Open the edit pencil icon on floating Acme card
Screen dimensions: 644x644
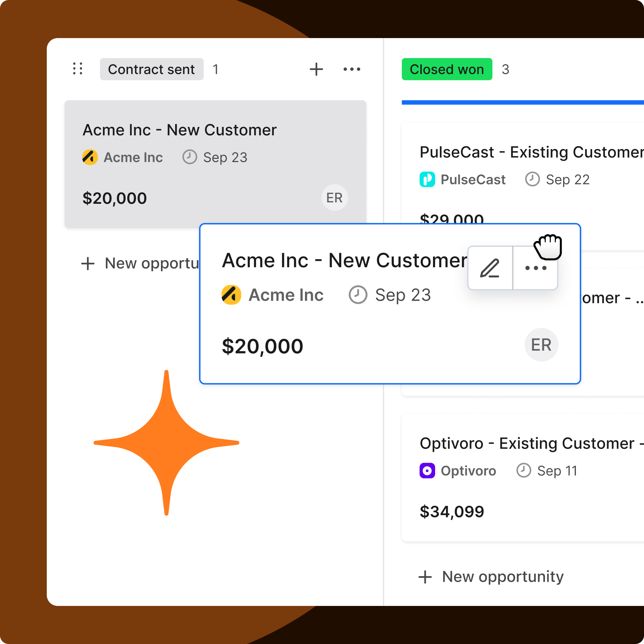490,268
